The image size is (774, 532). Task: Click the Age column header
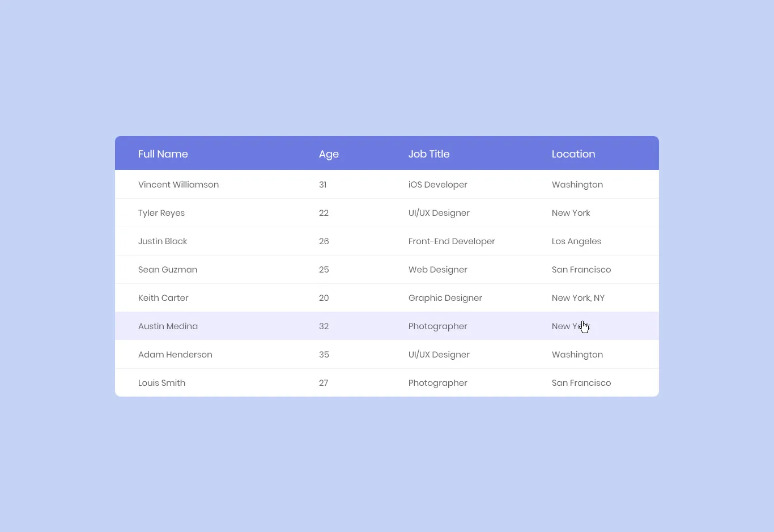(329, 154)
